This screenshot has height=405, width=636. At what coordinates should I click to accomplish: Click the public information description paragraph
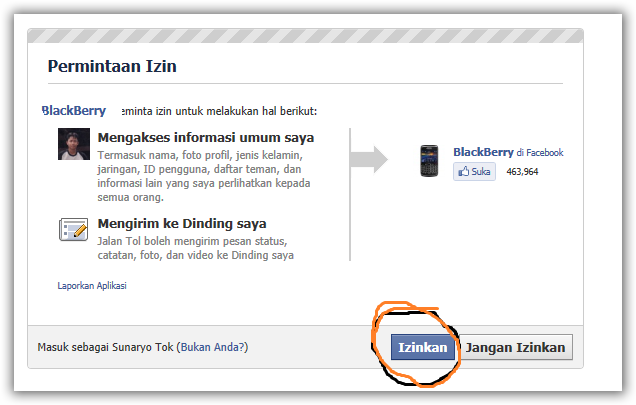[204, 176]
